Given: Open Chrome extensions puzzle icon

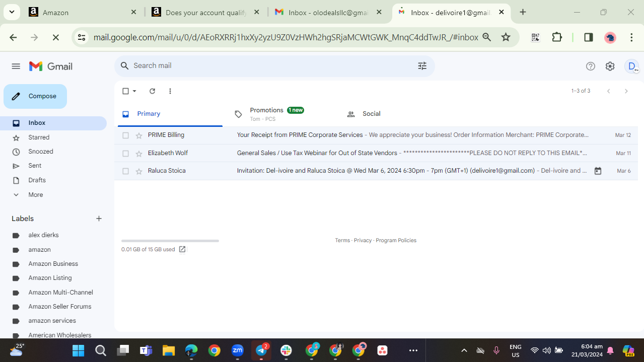Looking at the screenshot, I should (557, 37).
